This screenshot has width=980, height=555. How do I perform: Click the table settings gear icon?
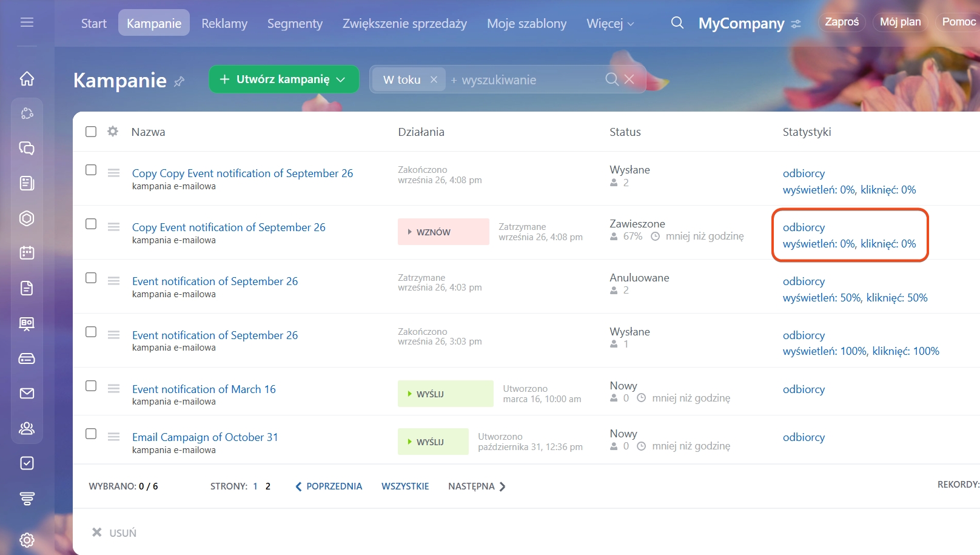coord(113,132)
